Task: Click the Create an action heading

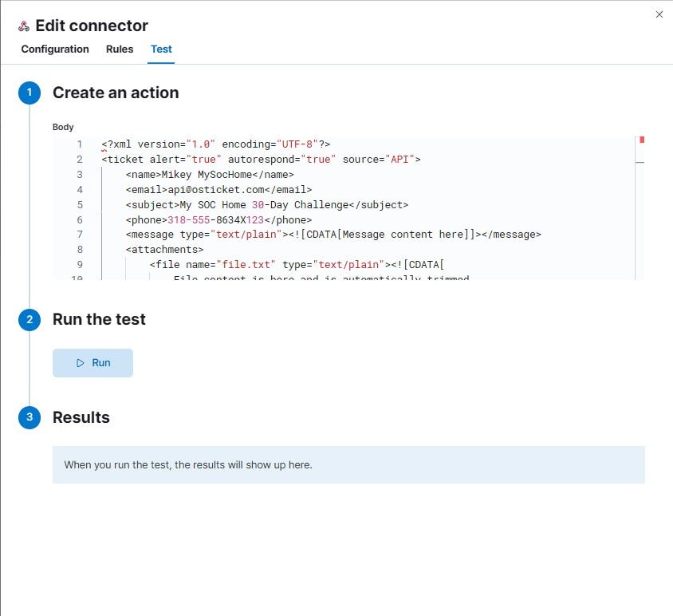Action: click(116, 93)
